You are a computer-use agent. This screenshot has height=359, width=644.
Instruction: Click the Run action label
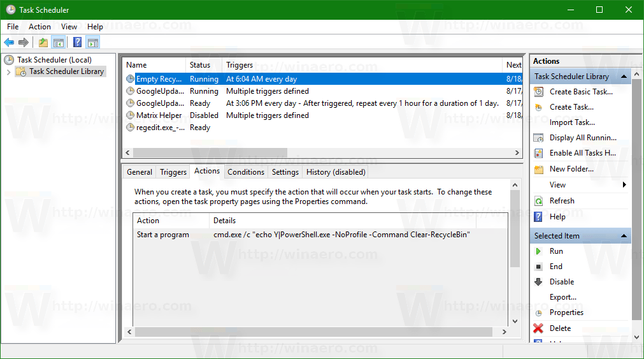click(556, 251)
